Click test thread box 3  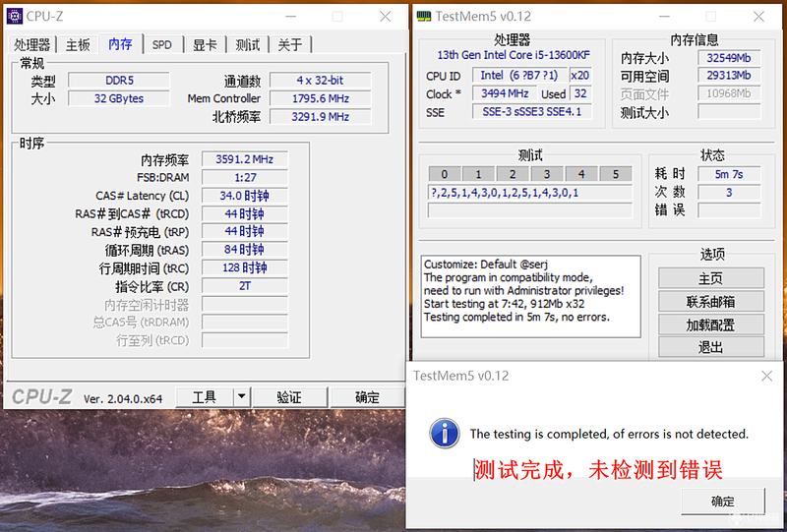click(x=547, y=174)
